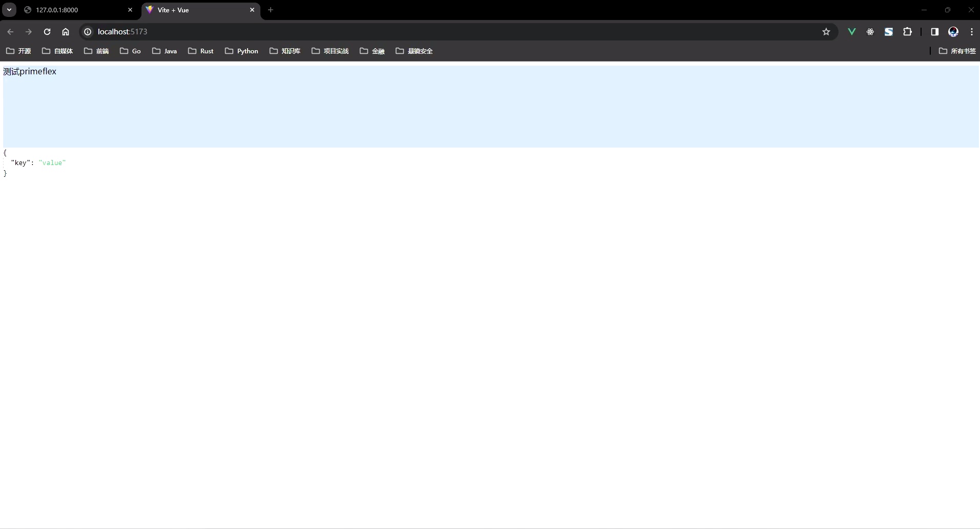Open a new tab with the plus button
The width and height of the screenshot is (980, 529).
click(271, 10)
